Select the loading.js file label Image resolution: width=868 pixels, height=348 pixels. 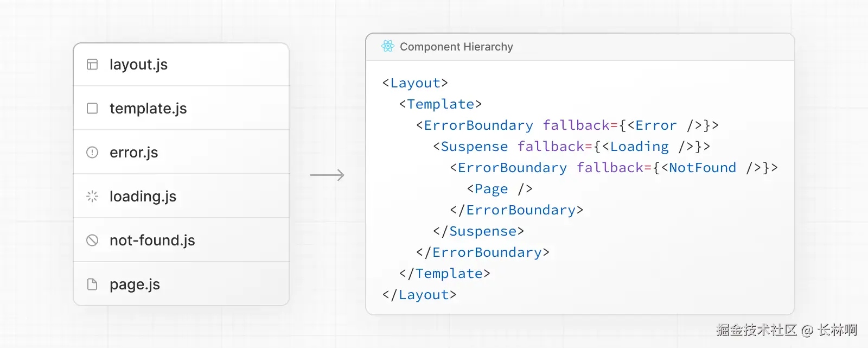pos(143,197)
